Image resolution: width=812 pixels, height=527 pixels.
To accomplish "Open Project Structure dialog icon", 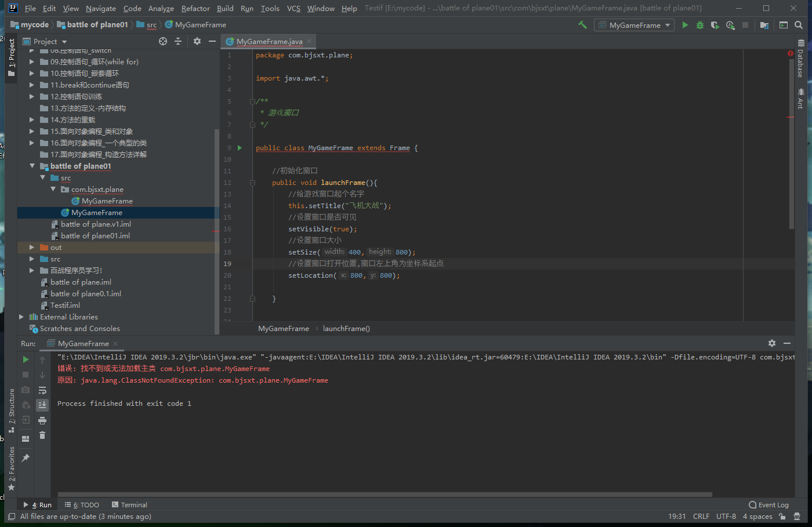I will tap(764, 25).
